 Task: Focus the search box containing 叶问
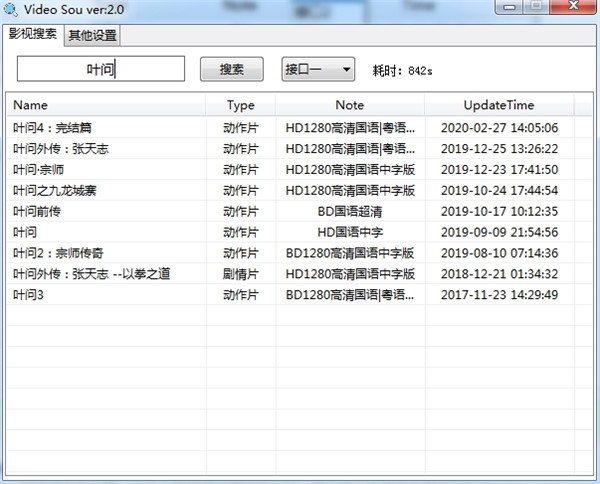pos(101,69)
